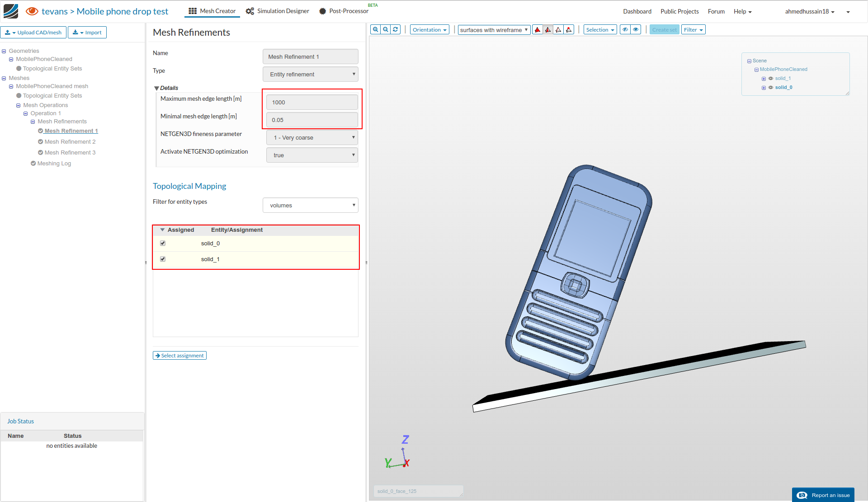Uncheck the solid_1 assignment checkbox
Image resolution: width=868 pixels, height=502 pixels.
[x=163, y=259]
